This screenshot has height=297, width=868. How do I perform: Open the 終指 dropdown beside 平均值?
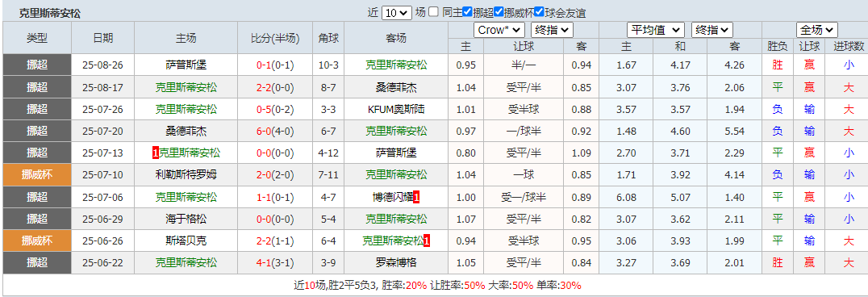(x=712, y=30)
